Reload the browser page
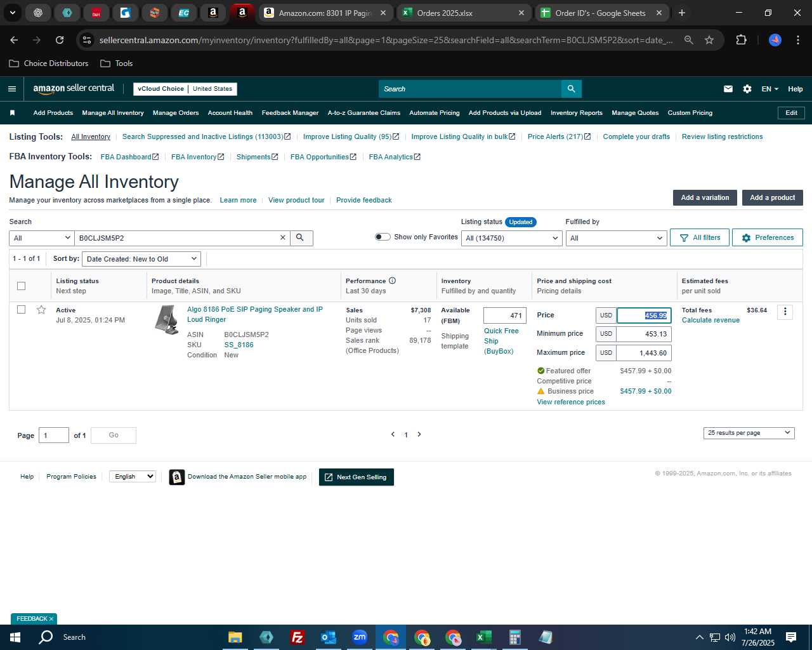 [60, 40]
